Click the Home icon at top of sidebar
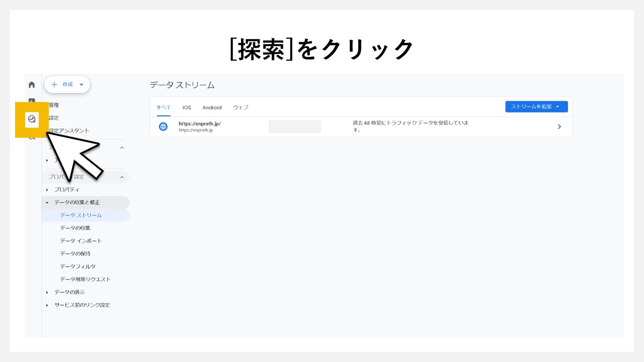Image resolution: width=644 pixels, height=362 pixels. (31, 84)
